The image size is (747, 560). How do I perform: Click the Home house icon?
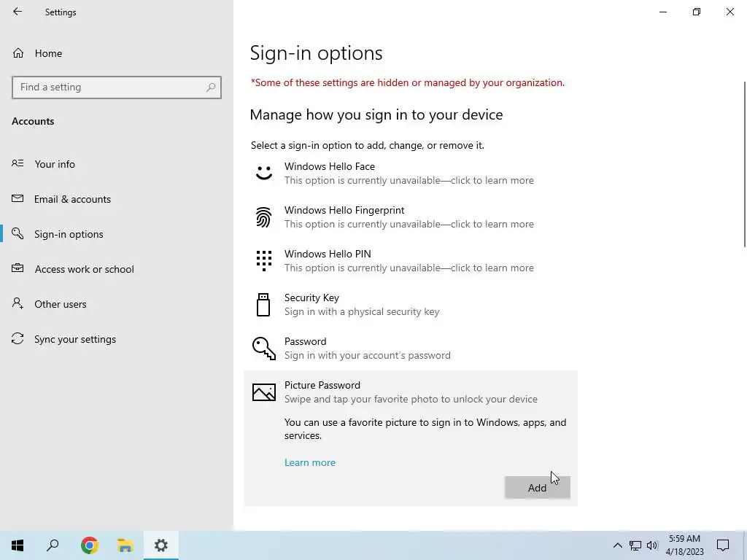pos(18,52)
